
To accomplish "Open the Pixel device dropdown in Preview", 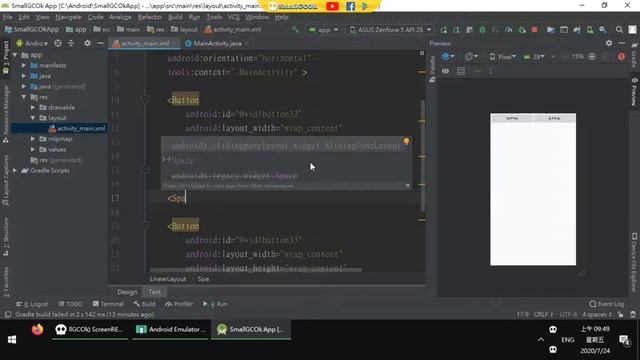I will pyautogui.click(x=502, y=57).
